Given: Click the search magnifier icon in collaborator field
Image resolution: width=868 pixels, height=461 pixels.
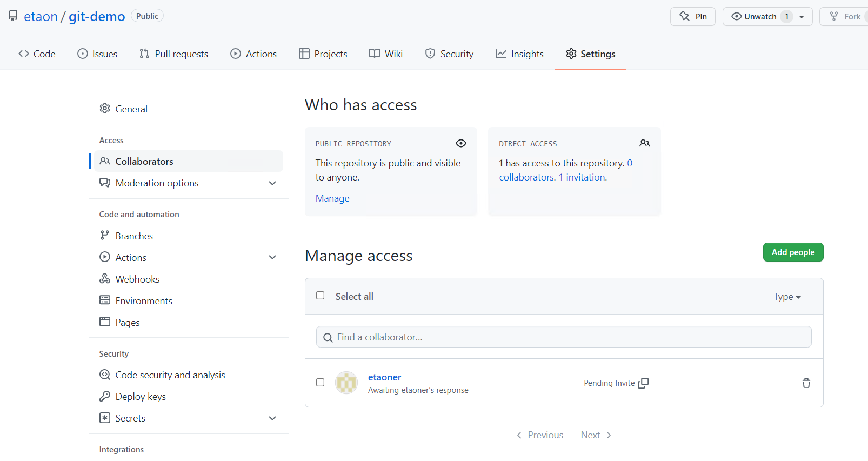Looking at the screenshot, I should coord(328,338).
